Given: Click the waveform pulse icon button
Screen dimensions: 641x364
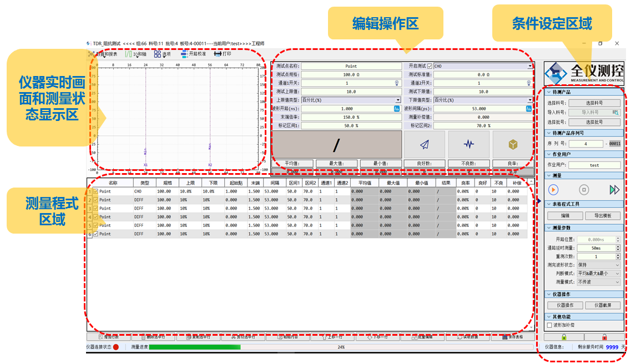Looking at the screenshot, I should click(x=468, y=144).
